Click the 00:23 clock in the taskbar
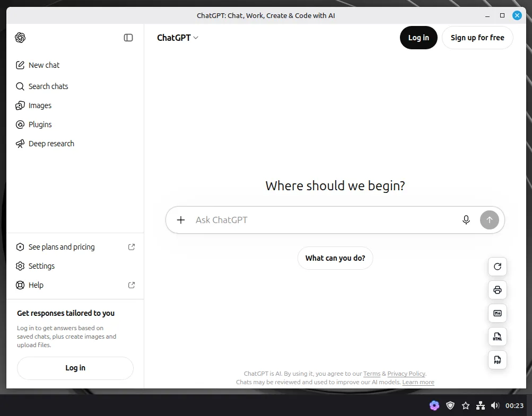532x416 pixels. (514, 405)
